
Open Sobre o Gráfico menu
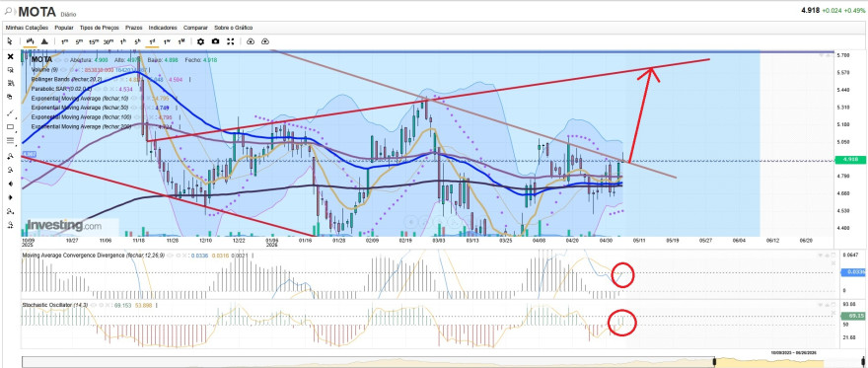click(x=233, y=27)
